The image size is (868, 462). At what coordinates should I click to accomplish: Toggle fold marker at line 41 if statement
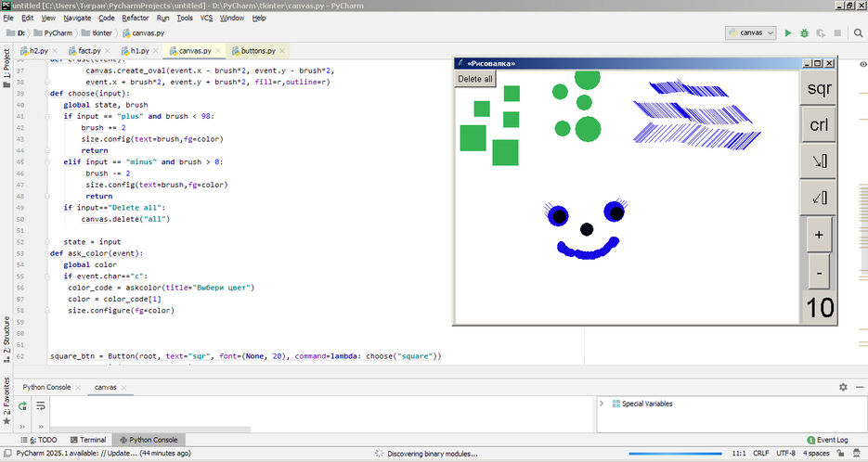click(47, 116)
